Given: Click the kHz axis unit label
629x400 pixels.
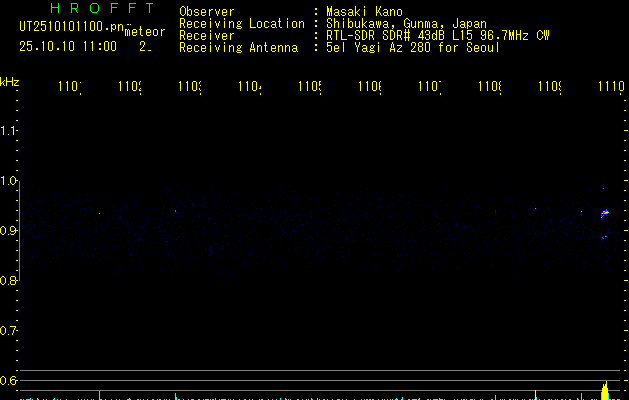Looking at the screenshot, I should [9, 82].
